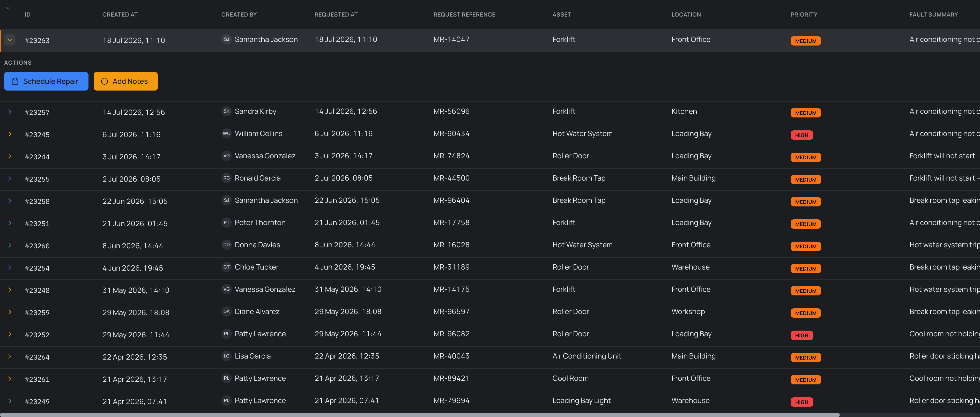Sort by the ID column header
This screenshot has width=980, height=417.
pos(27,14)
